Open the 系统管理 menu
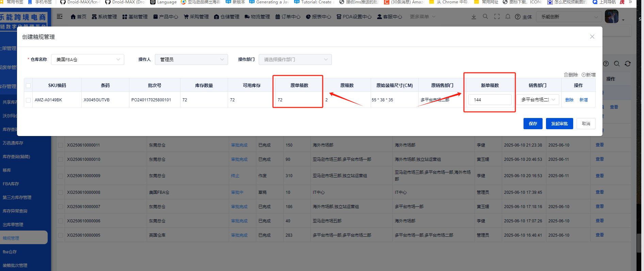644x271 pixels. tap(104, 17)
